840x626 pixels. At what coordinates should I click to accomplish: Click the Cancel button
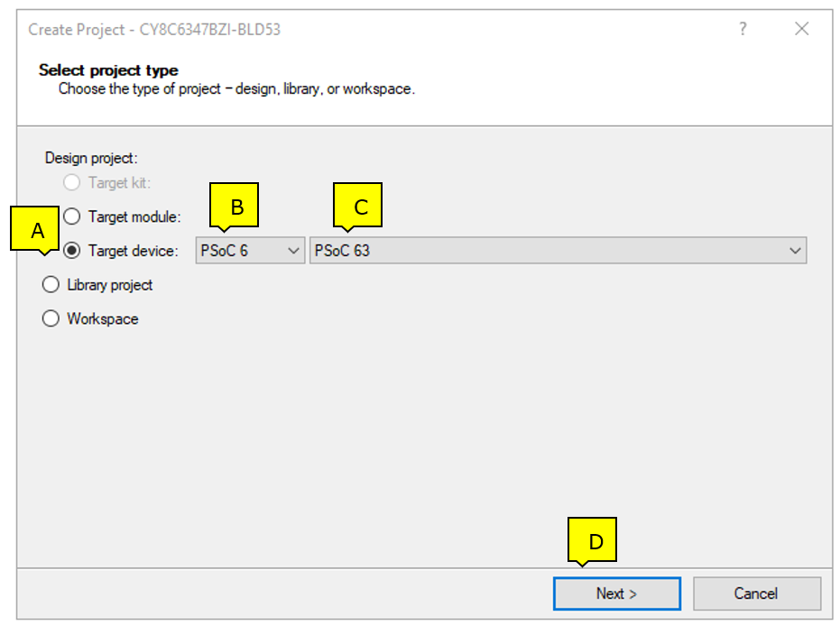[757, 594]
